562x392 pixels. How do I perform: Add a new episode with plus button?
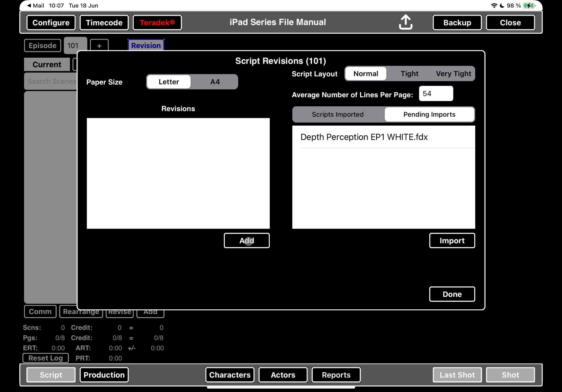[99, 46]
